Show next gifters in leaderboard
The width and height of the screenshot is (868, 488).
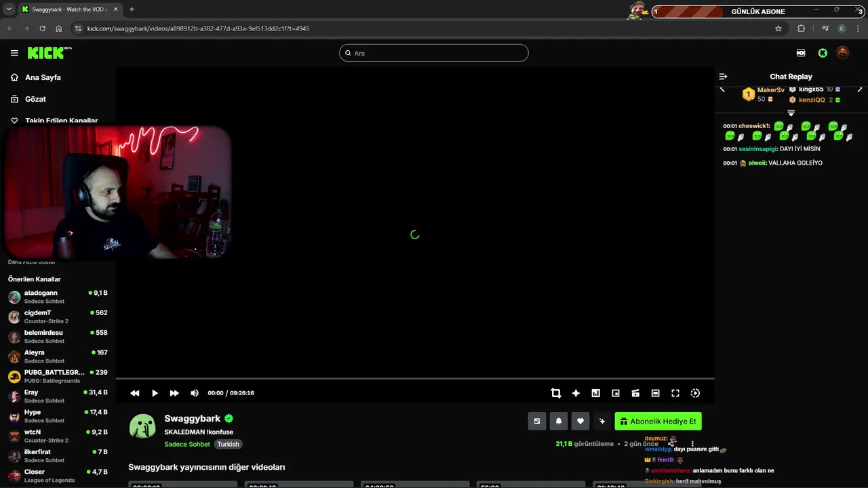[860, 89]
